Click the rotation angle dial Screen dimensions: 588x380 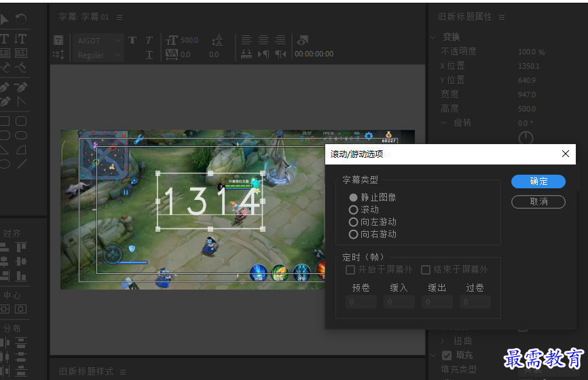click(526, 138)
